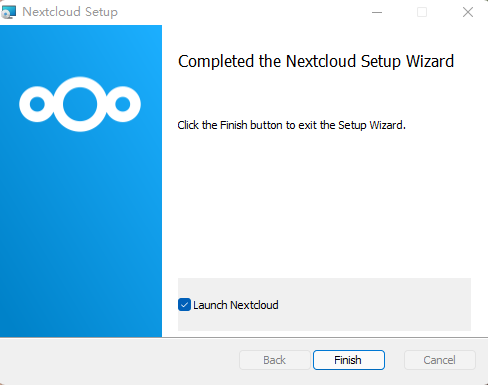The image size is (488, 385).
Task: Click the grayed-out maximize button
Action: pos(422,12)
